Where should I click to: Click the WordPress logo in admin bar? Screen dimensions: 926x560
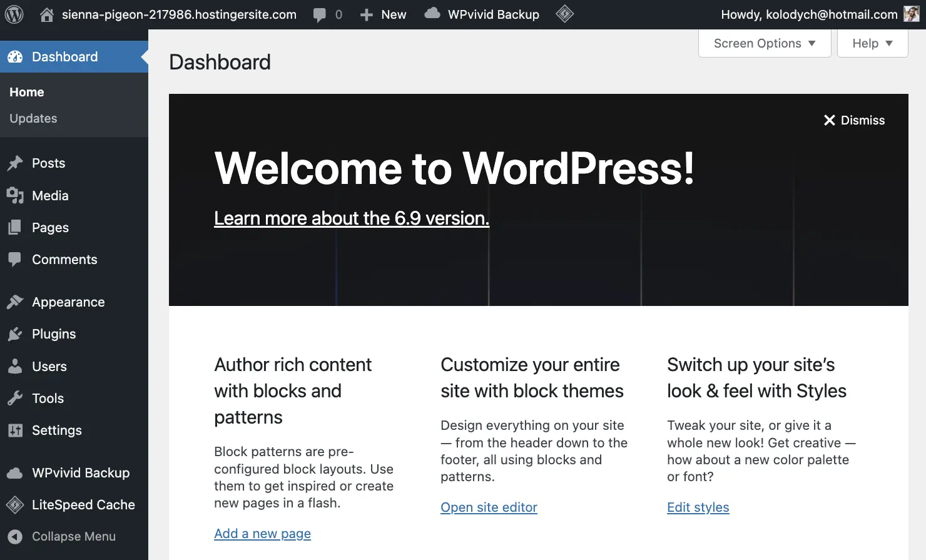pyautogui.click(x=14, y=14)
